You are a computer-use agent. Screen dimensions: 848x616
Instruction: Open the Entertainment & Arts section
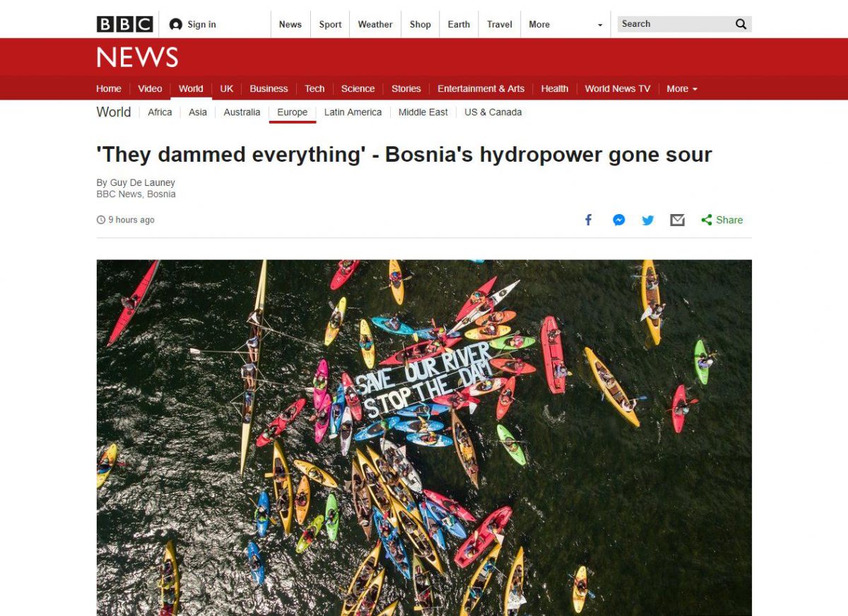point(481,88)
